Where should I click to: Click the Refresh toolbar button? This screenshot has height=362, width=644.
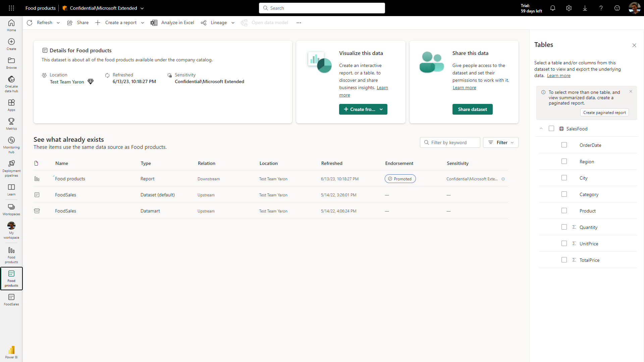pyautogui.click(x=40, y=22)
